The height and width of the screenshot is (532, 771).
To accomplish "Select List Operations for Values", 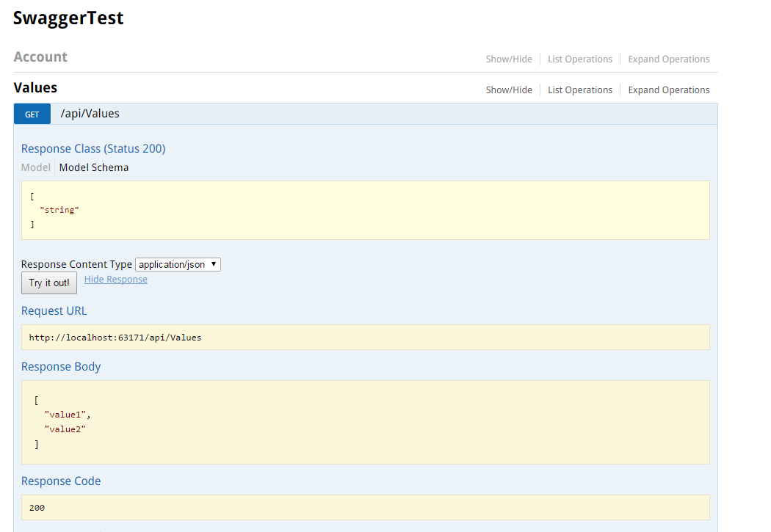I will [x=580, y=90].
